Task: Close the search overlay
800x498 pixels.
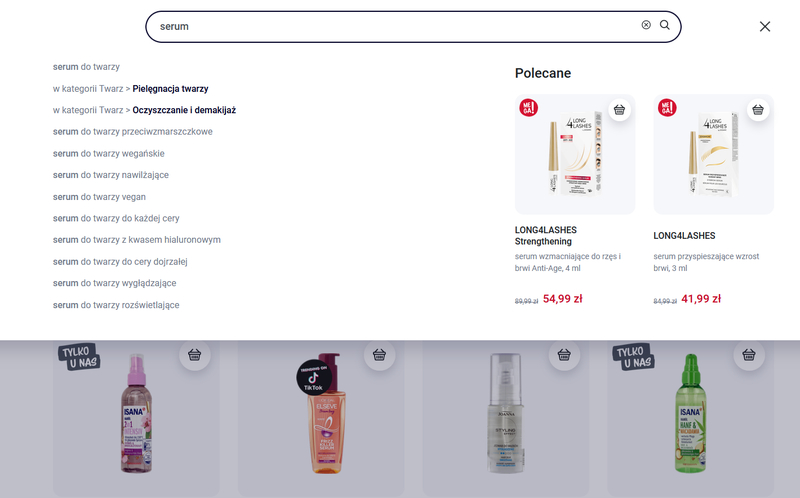Action: [x=765, y=27]
